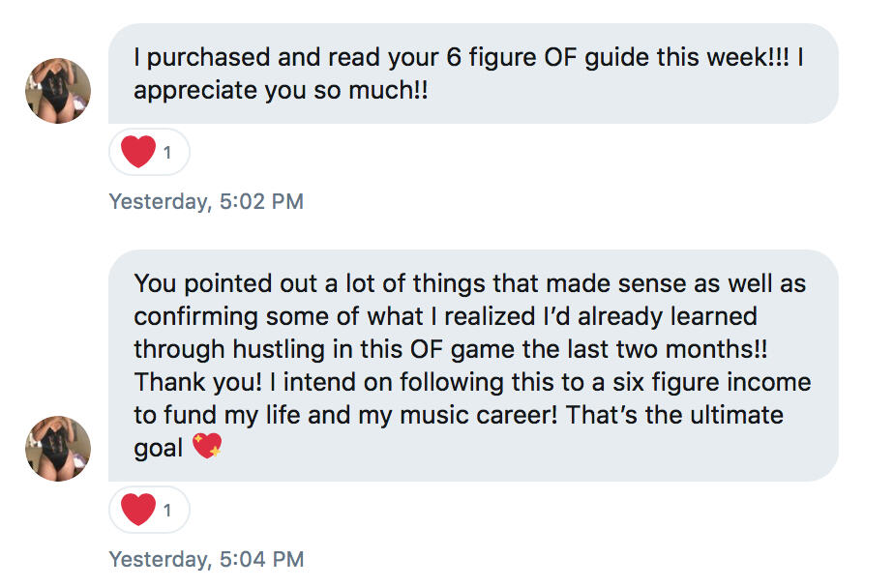Open the sender's avatar beside the first message
894x588 pixels.
[x=58, y=91]
